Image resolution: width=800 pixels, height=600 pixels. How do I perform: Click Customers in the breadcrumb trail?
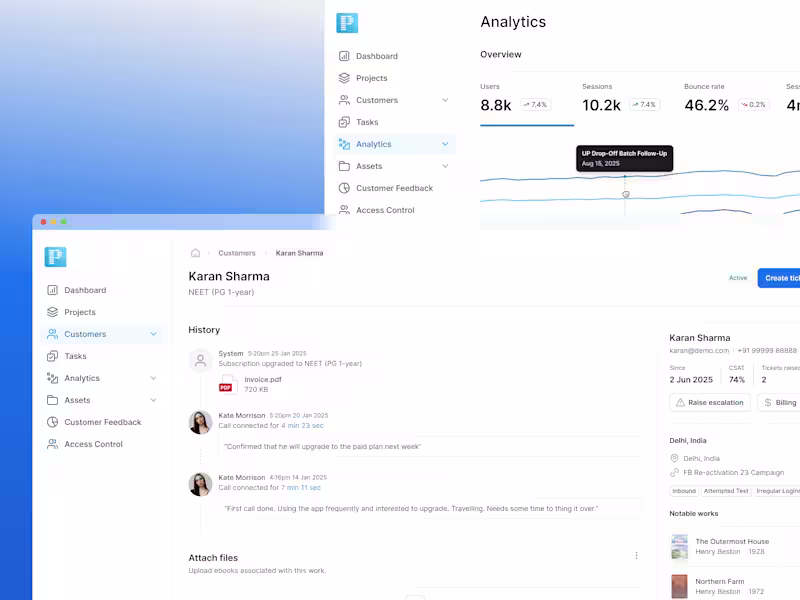tap(237, 253)
